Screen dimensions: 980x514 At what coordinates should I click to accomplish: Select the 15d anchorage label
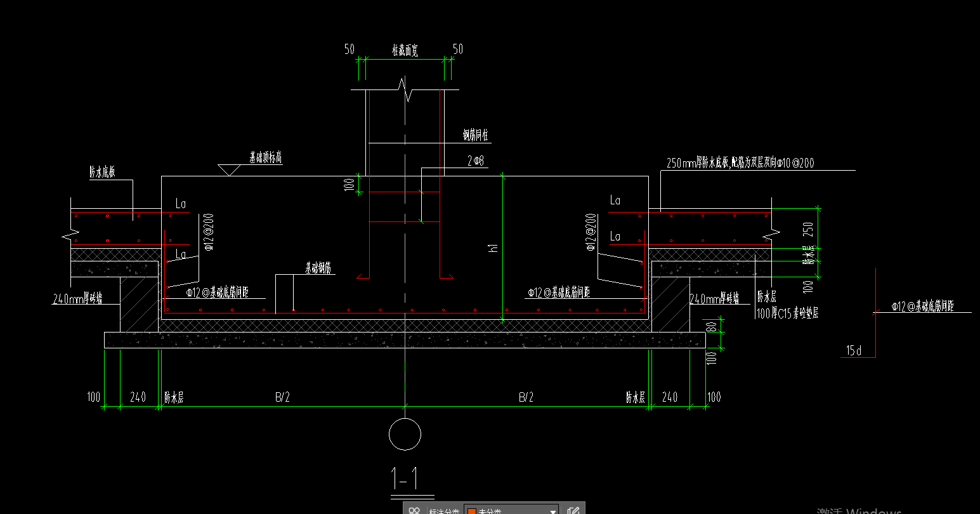coord(854,350)
